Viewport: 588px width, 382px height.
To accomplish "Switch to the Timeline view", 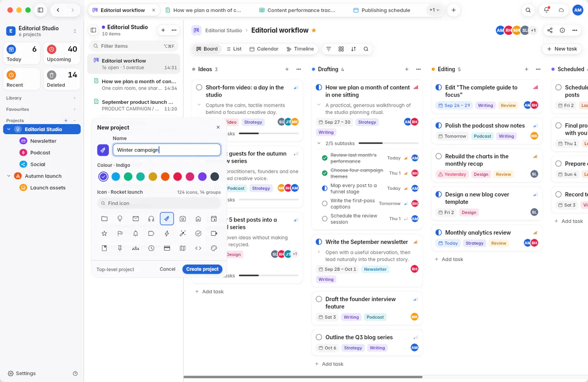I will (x=300, y=49).
